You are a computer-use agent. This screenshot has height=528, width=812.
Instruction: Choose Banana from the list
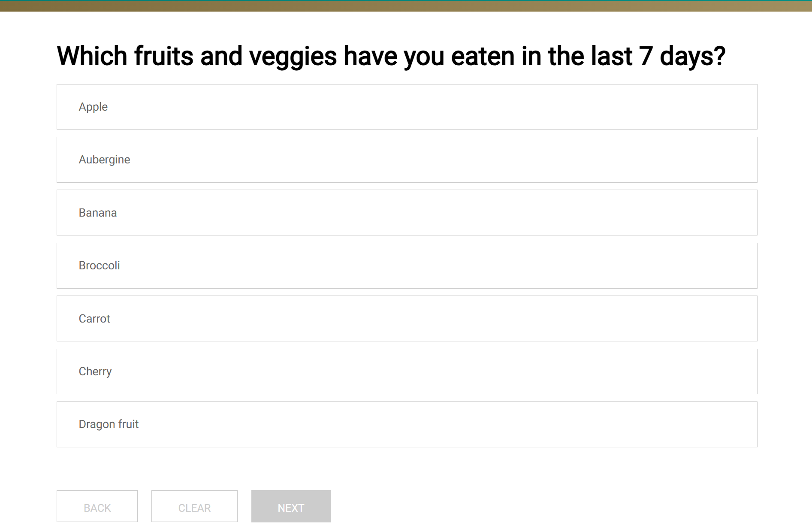tap(407, 213)
